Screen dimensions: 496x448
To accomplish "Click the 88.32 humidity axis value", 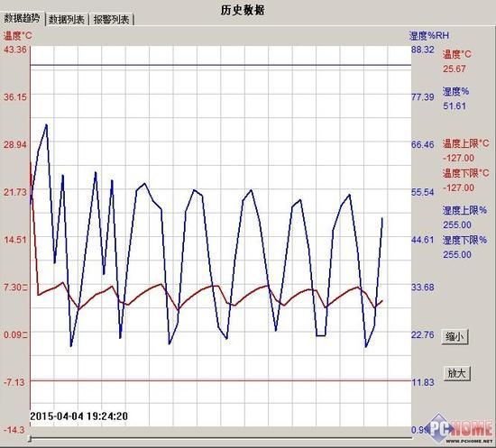I will [x=423, y=50].
